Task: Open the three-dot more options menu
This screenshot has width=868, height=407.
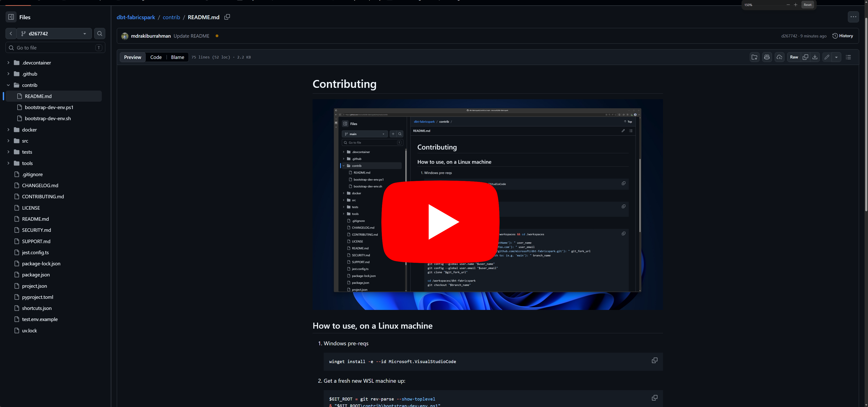Action: click(853, 17)
